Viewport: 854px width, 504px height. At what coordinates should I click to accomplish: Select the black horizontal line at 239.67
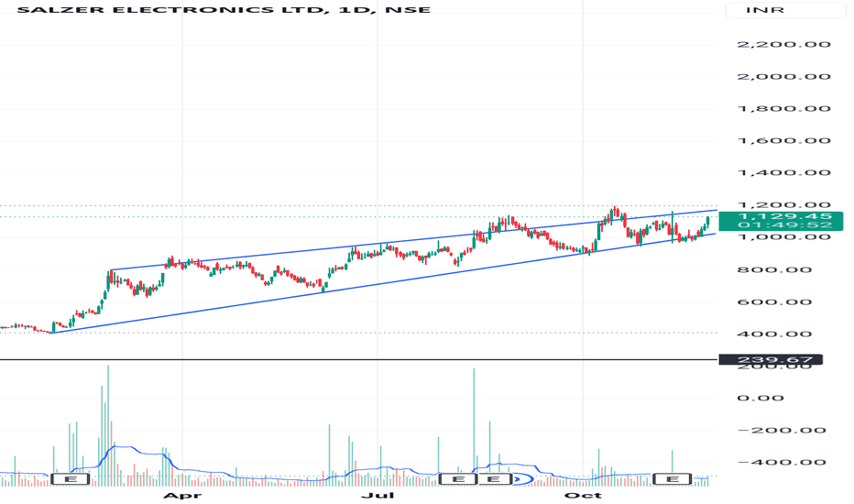pos(359,359)
